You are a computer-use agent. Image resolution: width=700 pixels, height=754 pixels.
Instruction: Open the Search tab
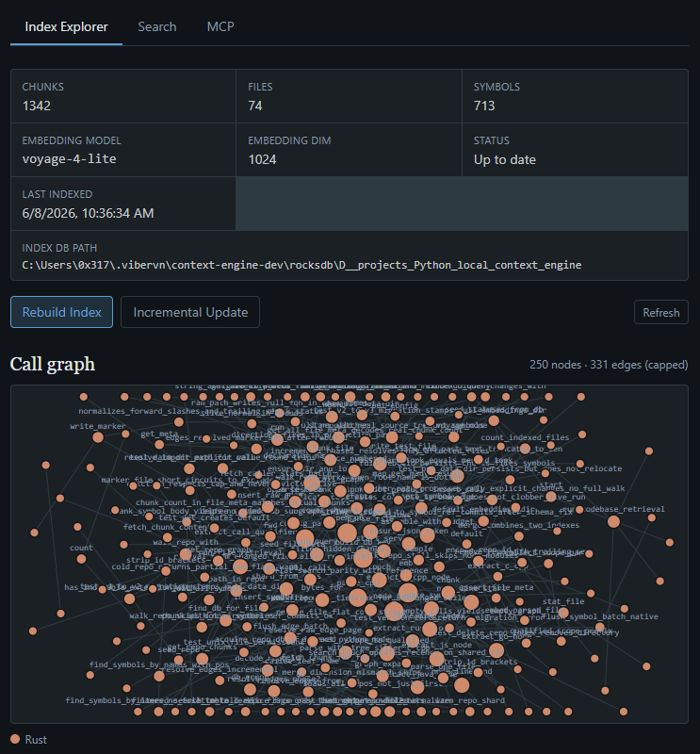point(157,27)
